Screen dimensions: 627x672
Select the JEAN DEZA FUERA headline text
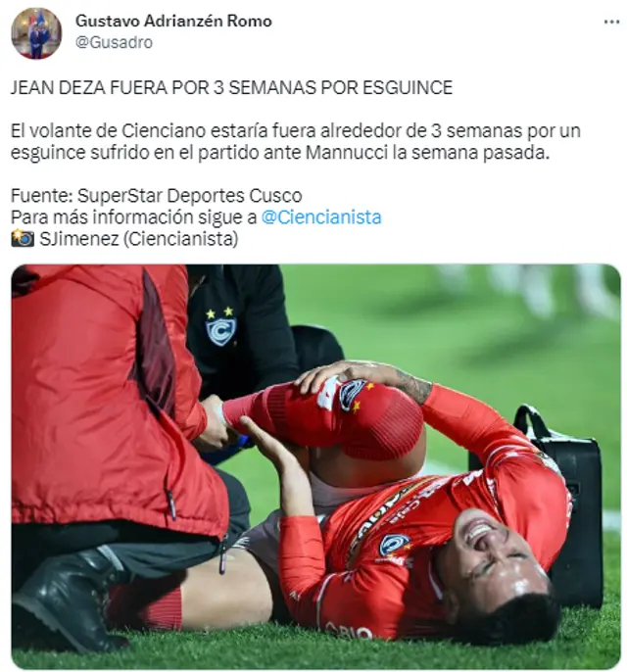pos(231,88)
